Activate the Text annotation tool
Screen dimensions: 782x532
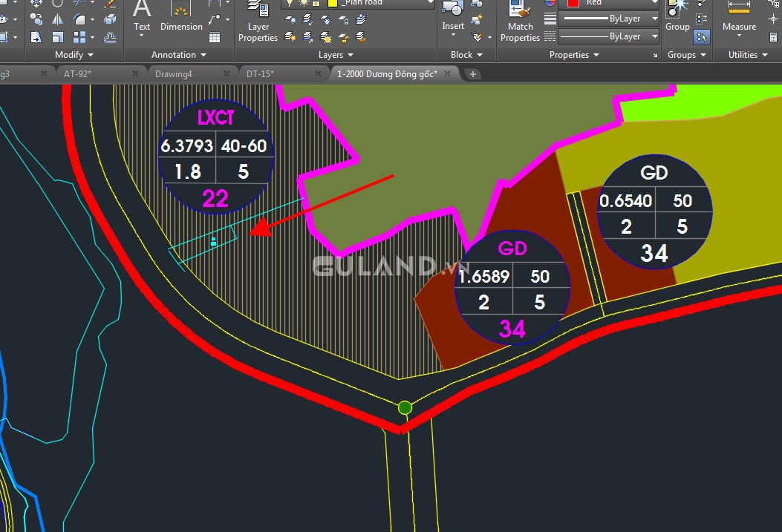142,16
